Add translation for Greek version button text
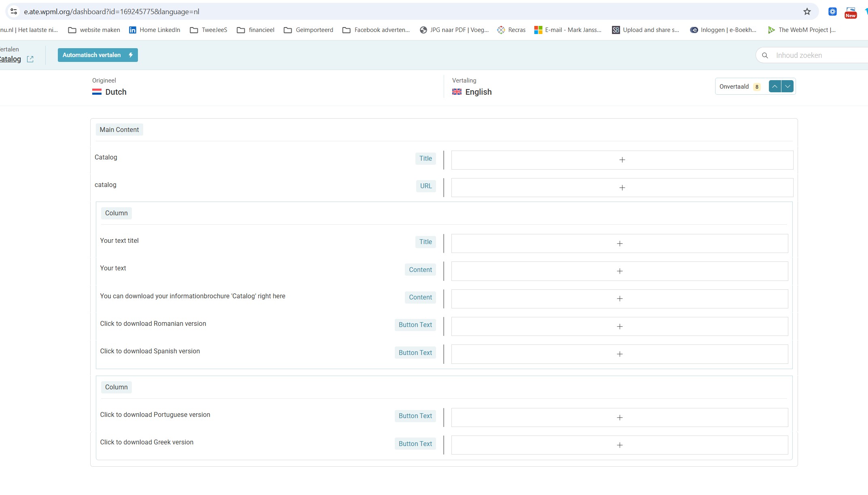Viewport: 868px width, 495px height. click(619, 445)
